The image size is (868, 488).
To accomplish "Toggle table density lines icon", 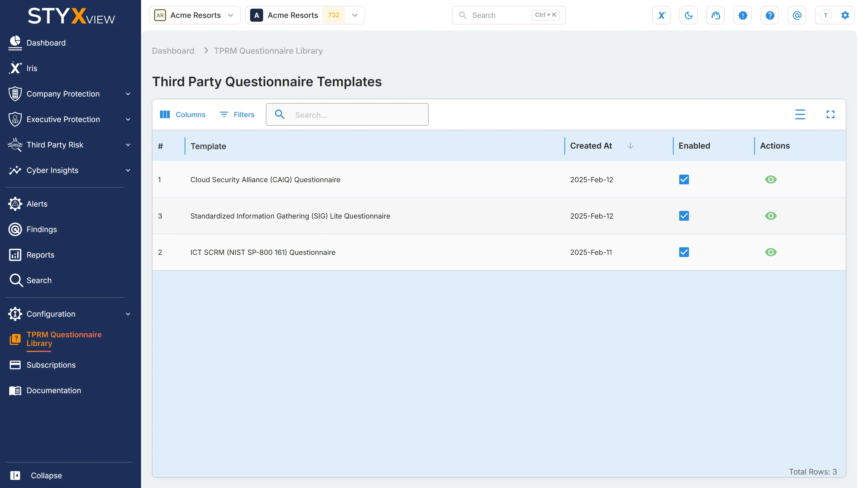I will coord(800,114).
